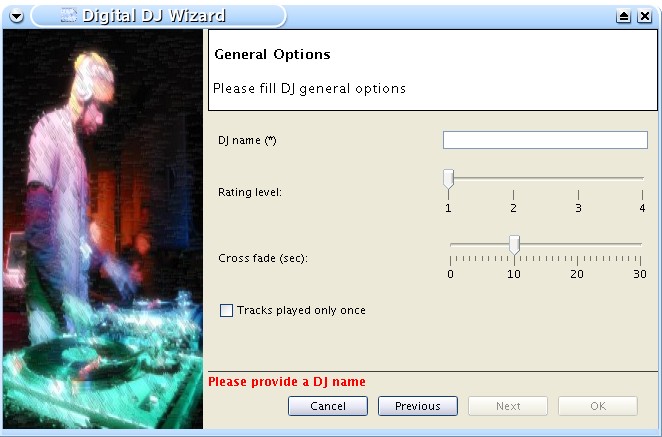The width and height of the screenshot is (662, 437).
Task: Enable Tracks played only once checkbox
Action: (x=226, y=311)
